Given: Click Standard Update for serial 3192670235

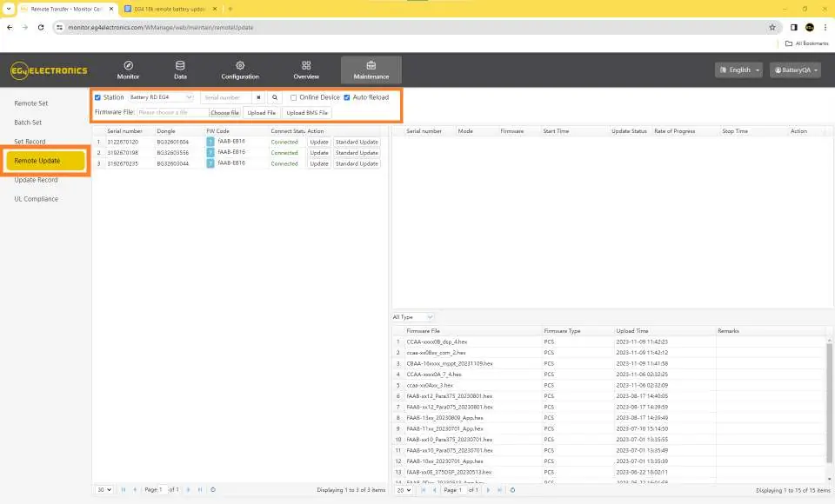Looking at the screenshot, I should 357,164.
